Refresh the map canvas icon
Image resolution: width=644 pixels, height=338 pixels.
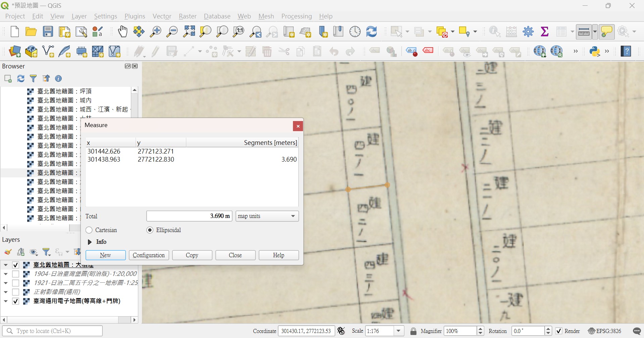(371, 32)
